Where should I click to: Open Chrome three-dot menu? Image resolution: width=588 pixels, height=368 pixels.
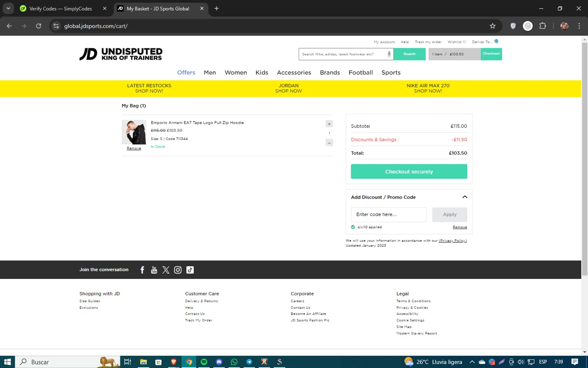[x=579, y=26]
